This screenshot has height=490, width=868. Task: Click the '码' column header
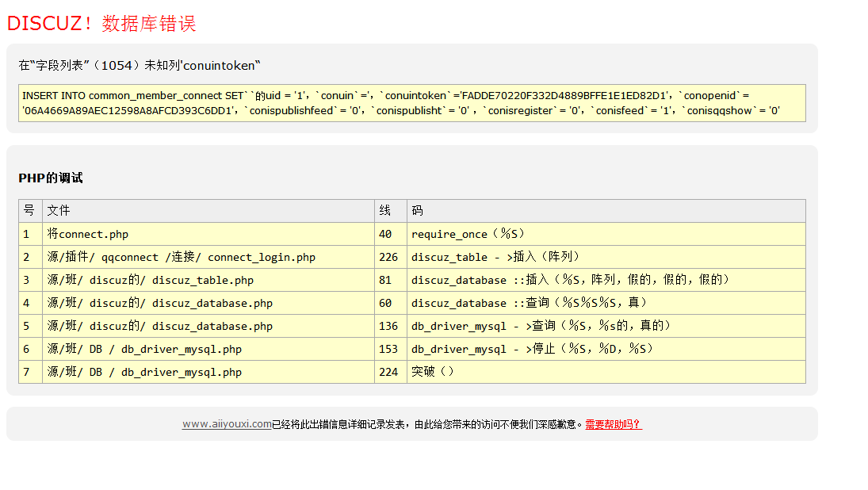418,211
